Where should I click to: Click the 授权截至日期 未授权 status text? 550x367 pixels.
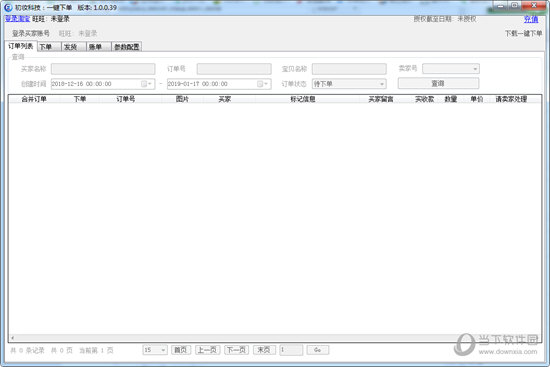coord(445,19)
